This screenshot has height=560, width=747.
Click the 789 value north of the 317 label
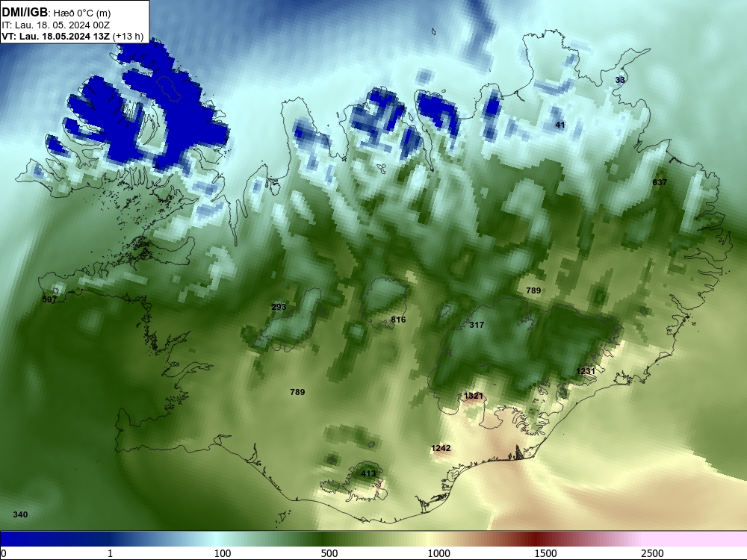click(x=533, y=290)
